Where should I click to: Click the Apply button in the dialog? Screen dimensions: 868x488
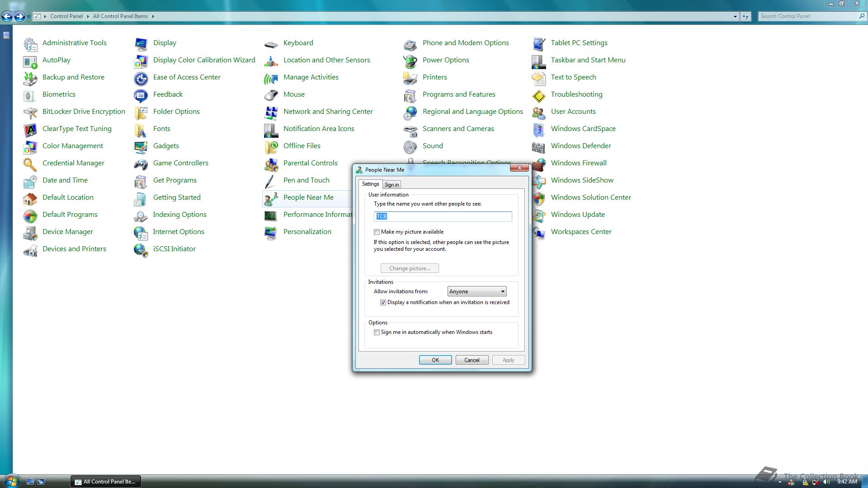tap(508, 360)
